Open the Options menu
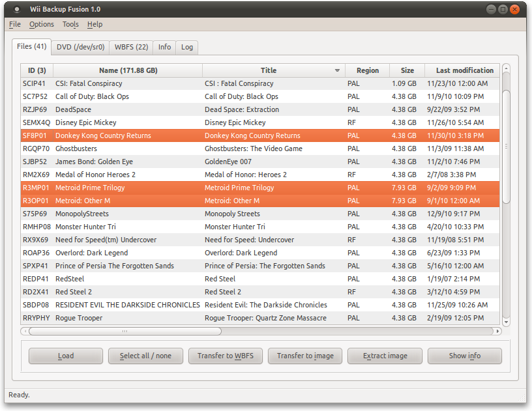Viewport: 532px width, 411px height. pyautogui.click(x=41, y=24)
